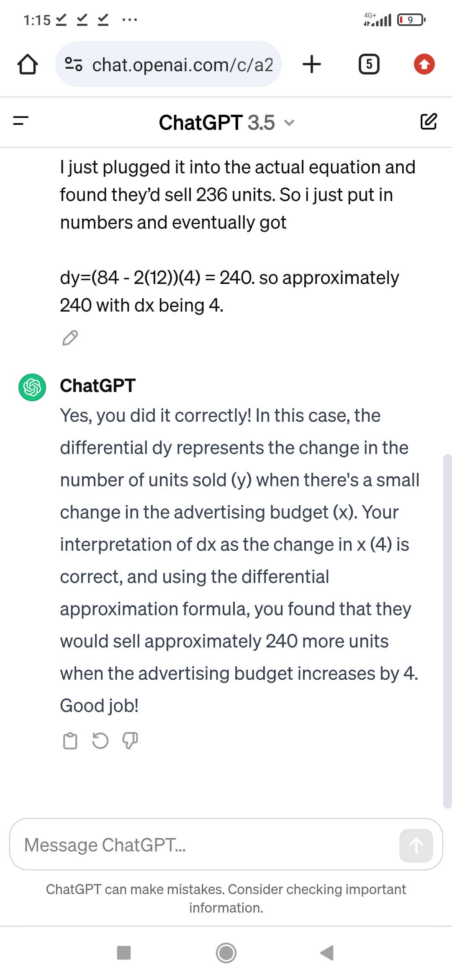The height and width of the screenshot is (980, 452).
Task: Click the chevron beside ChatGPT 3.5
Action: (x=289, y=123)
